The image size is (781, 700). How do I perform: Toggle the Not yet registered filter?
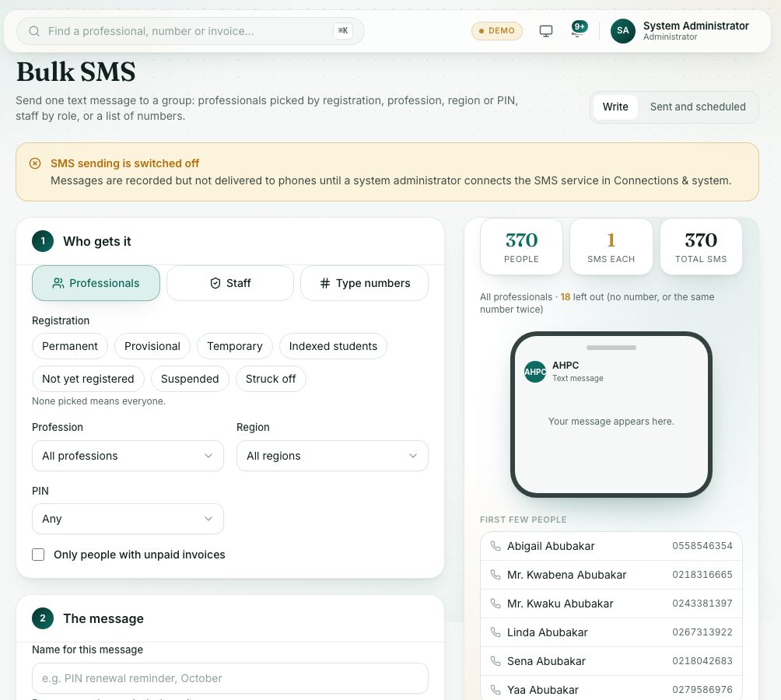click(88, 379)
